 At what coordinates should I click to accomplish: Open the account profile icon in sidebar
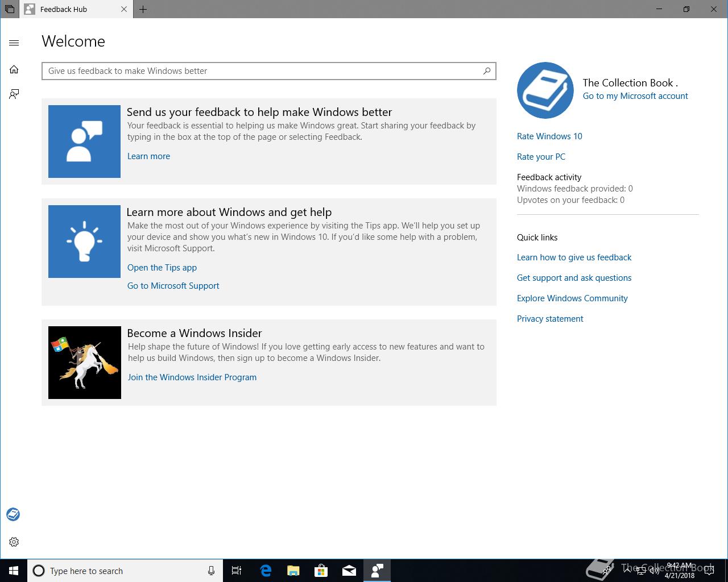(x=13, y=514)
